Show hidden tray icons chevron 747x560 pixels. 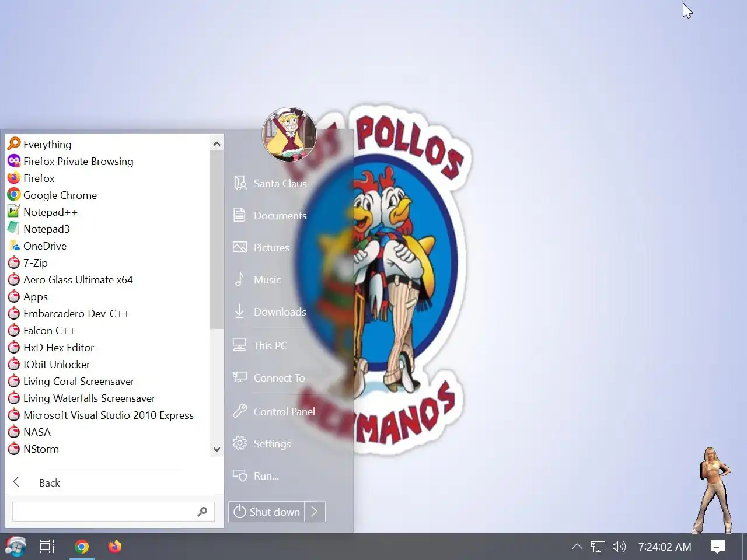(577, 547)
